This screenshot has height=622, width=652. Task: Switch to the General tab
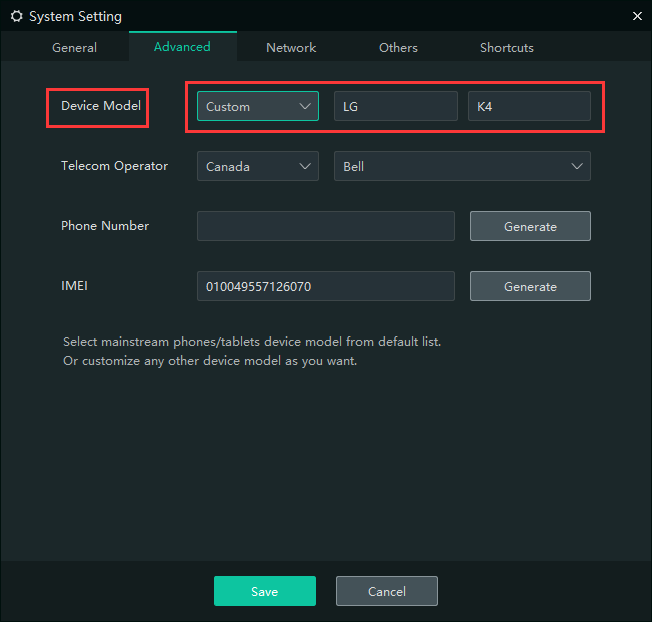click(x=74, y=47)
